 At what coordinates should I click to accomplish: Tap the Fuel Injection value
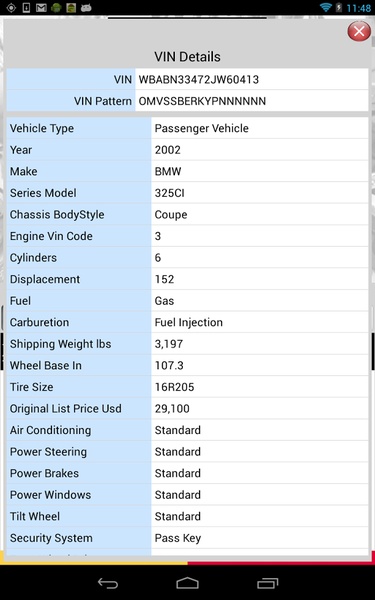[189, 323]
